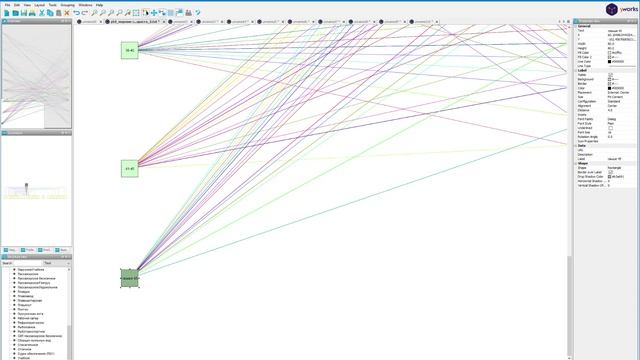The width and height of the screenshot is (640, 360).
Task: Activate the Area Zoom rectangle icon
Action: 136,13
